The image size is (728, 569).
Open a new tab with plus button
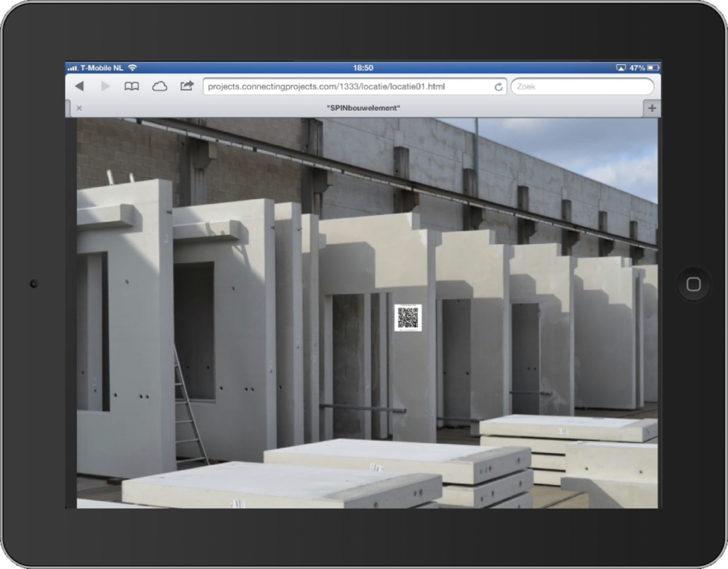[x=652, y=108]
